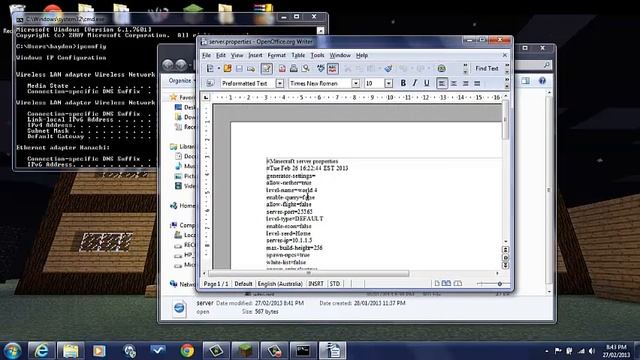Select book view layout icon
The image size is (640, 360).
click(458, 283)
